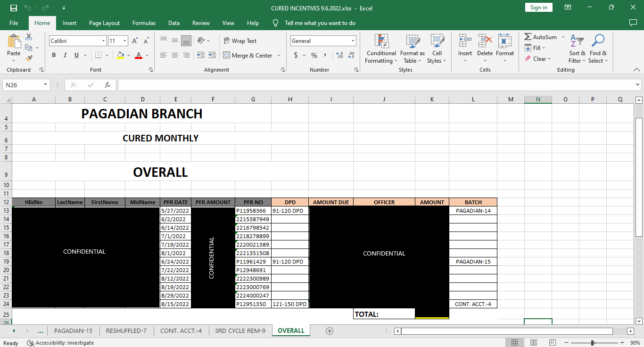Click the Decrease Indent icon
644x347 pixels.
pyautogui.click(x=201, y=55)
